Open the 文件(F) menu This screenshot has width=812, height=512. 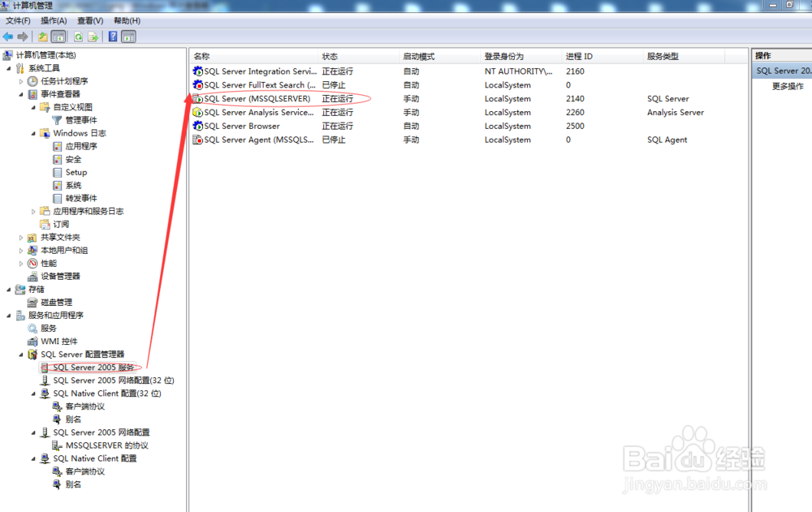pyautogui.click(x=18, y=21)
